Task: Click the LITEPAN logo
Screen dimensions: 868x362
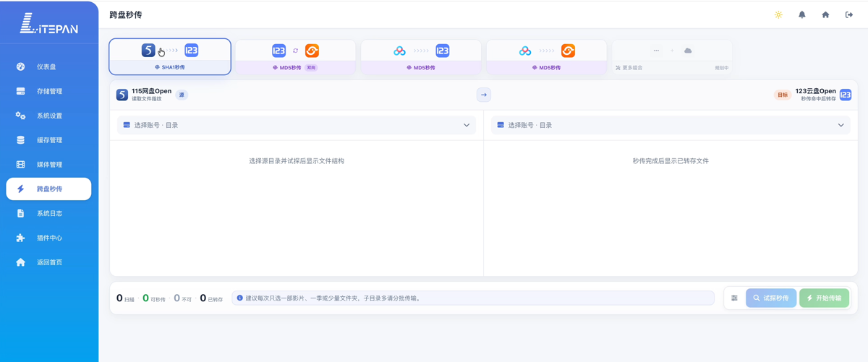Action: (48, 24)
